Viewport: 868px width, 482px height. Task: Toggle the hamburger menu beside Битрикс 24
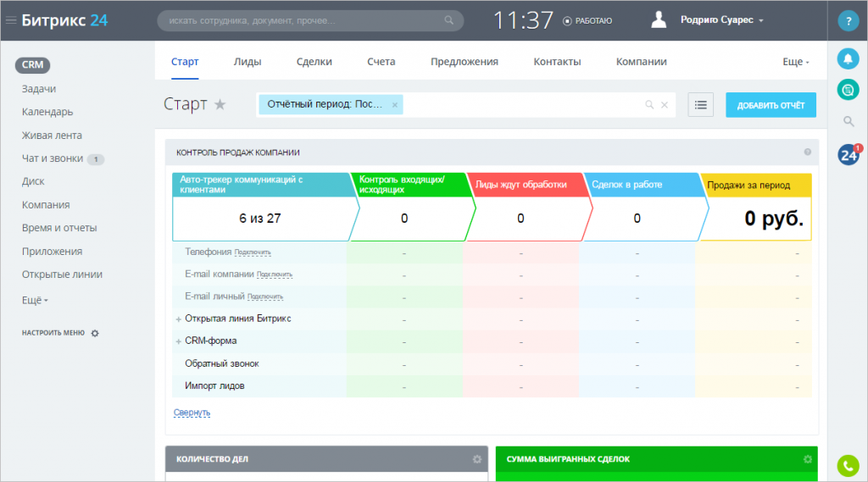click(x=10, y=20)
